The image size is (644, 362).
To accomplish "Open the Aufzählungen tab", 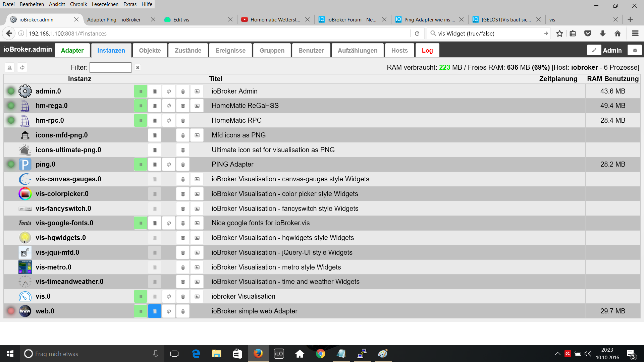I will coord(358,51).
